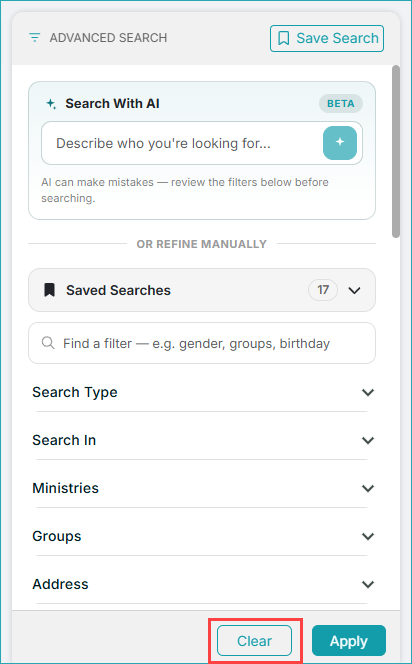This screenshot has height=664, width=412.
Task: Apply the search filters
Action: (349, 640)
